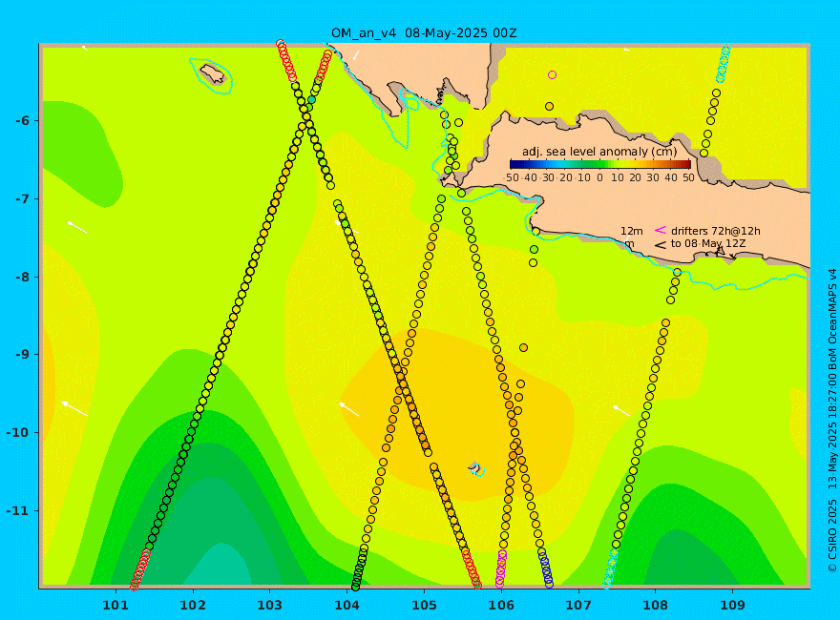
Task: Click the -8 latitude tick label
Action: 23,277
